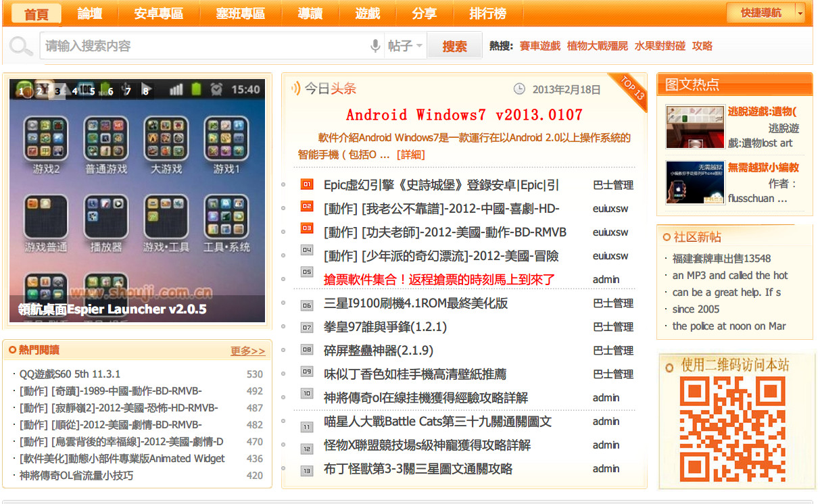Click rank 11 icon for 喵星人大戰
The image size is (820, 504).
point(307,427)
